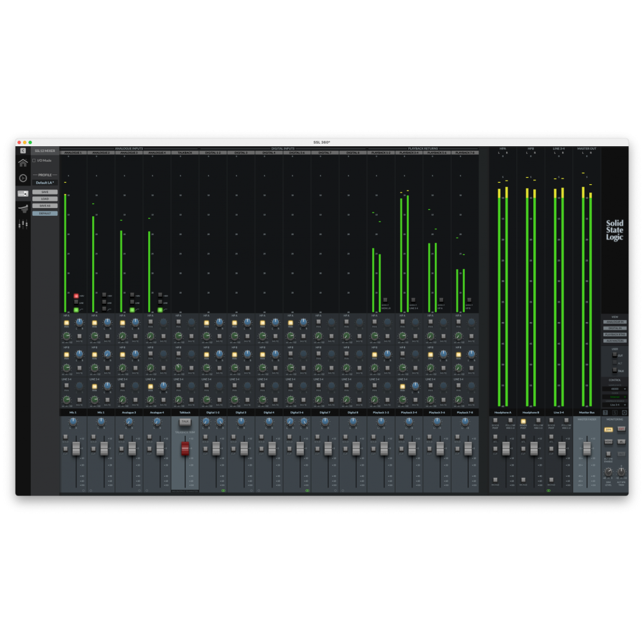644x644 pixels.
Task: Toggle the User CUT assign button
Action: pos(615,355)
